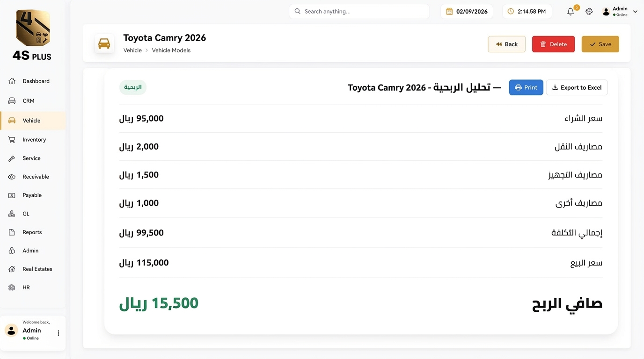
Task: Click the سعر البيع label
Action: (586, 263)
